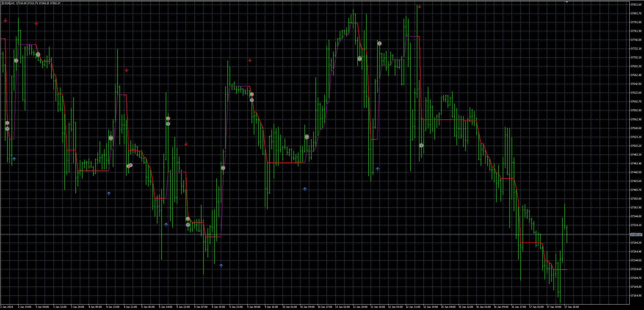Click the 16 Jan 17:00 time label
644x310 pixels.
coord(519,307)
